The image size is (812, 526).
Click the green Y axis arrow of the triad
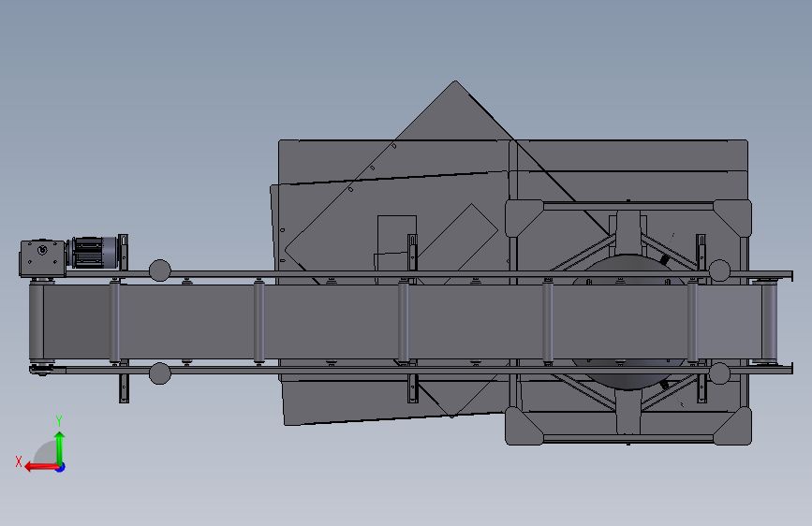point(60,447)
